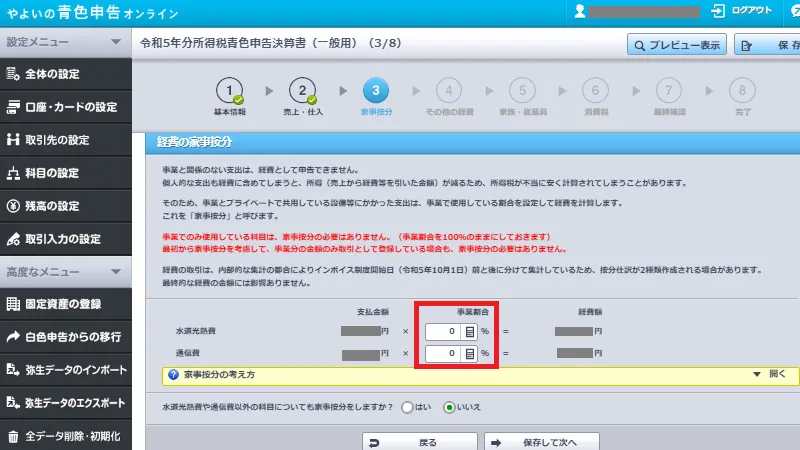Screen dimensions: 800x450
Task: Go to step 1 基本情報
Action: tap(230, 96)
